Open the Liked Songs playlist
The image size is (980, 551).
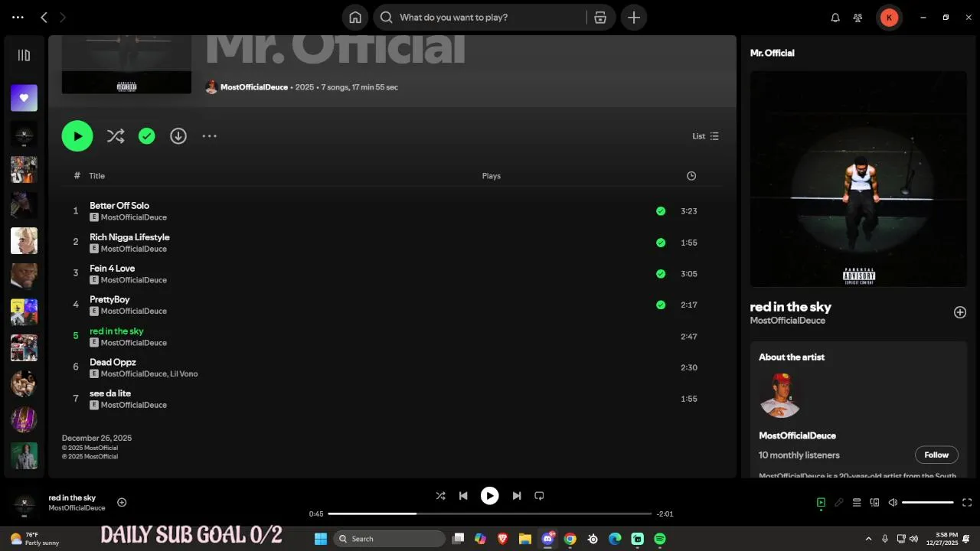pos(24,98)
